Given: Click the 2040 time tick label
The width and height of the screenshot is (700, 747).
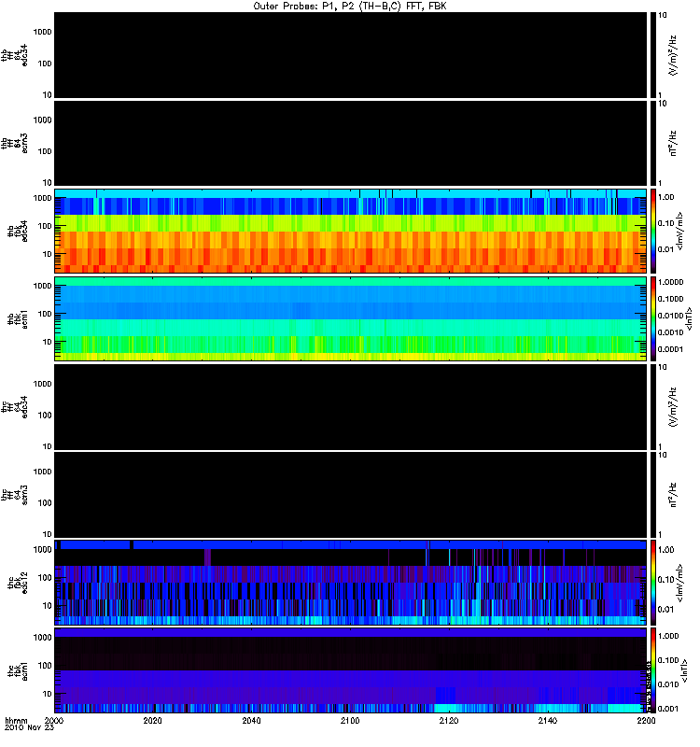Looking at the screenshot, I should [251, 720].
